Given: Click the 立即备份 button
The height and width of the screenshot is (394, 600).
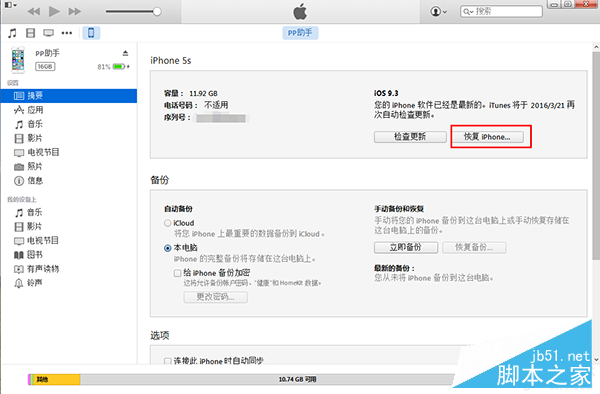Looking at the screenshot, I should point(406,247).
